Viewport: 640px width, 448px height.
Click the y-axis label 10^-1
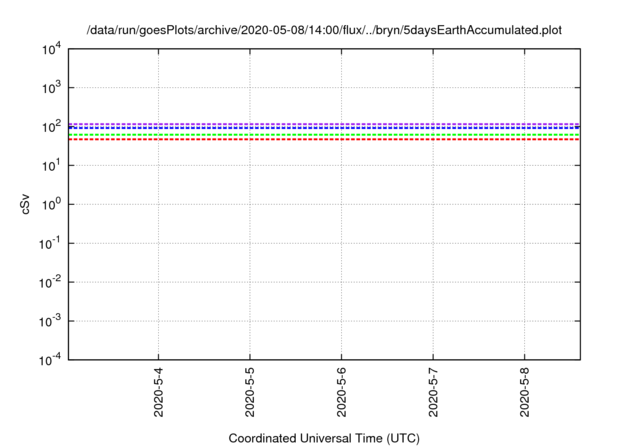tap(50, 244)
